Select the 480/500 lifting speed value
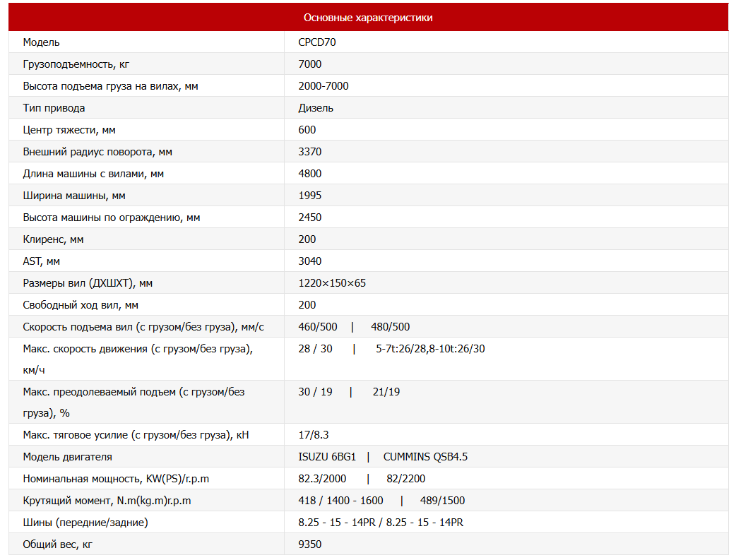Screen dimensions: 736x560 (390, 327)
